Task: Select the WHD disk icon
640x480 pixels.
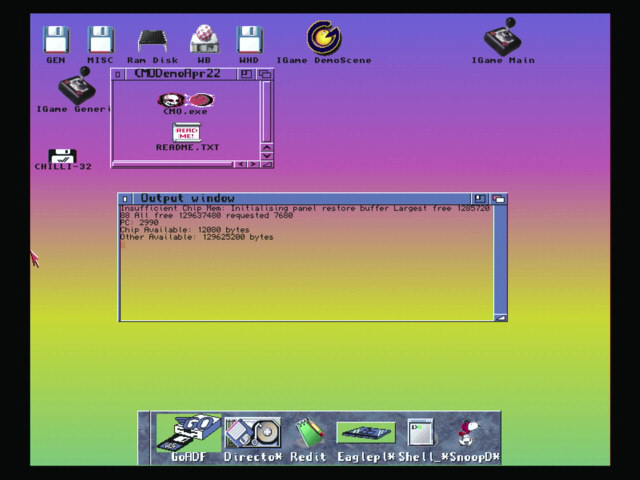Action: 249,40
